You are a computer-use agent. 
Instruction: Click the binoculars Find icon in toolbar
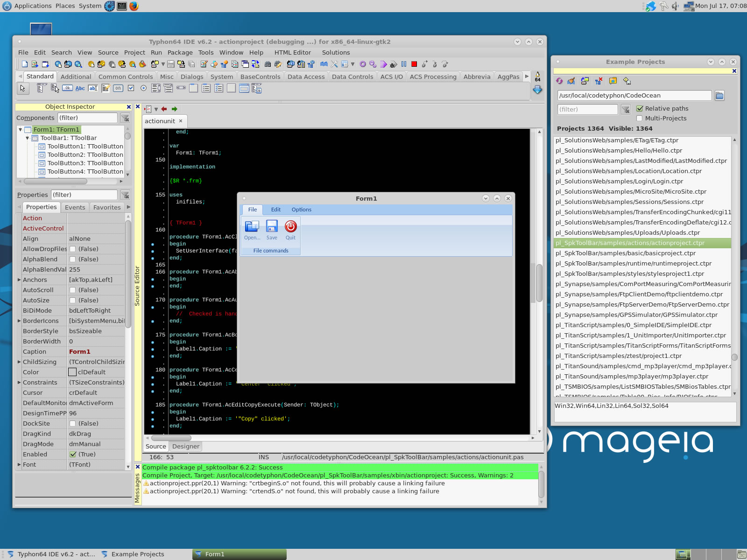(268, 64)
